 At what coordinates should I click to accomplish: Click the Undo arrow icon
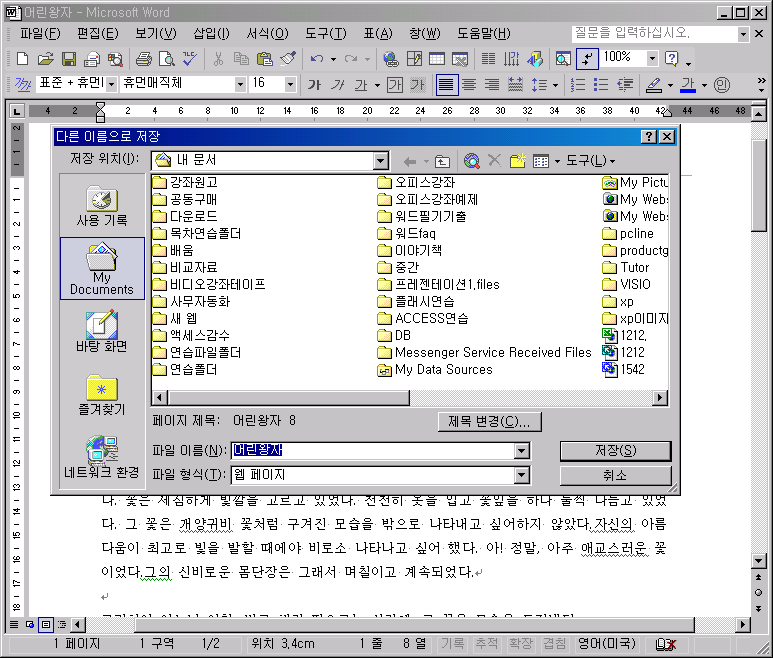pos(316,59)
